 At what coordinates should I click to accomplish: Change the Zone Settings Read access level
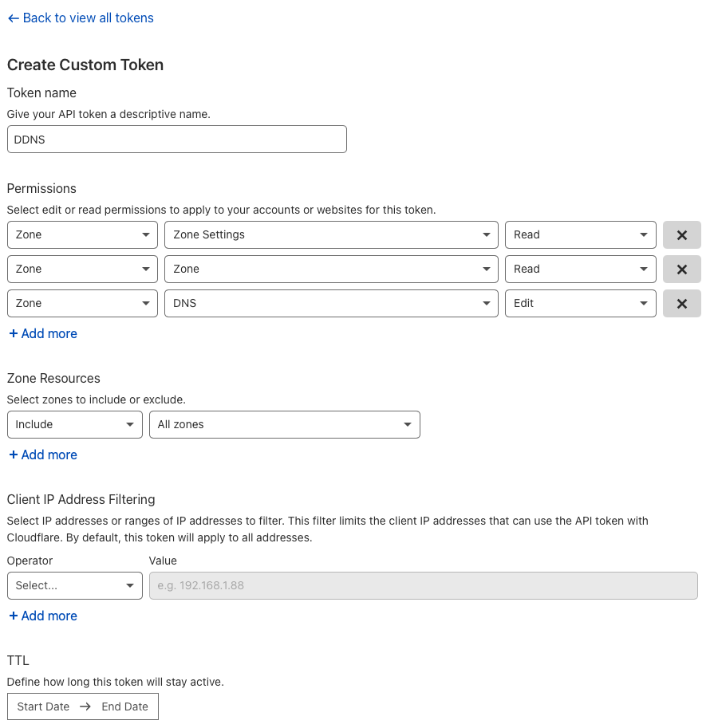click(580, 235)
